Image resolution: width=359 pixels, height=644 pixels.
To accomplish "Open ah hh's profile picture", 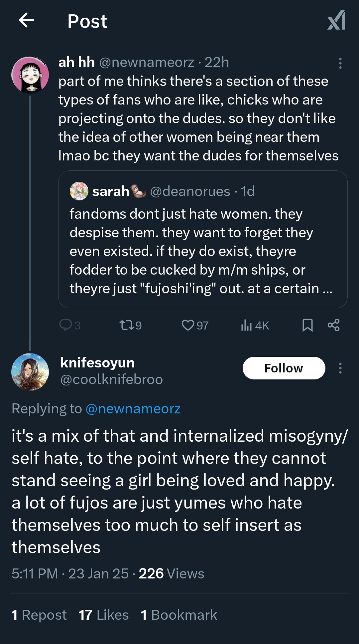I will click(30, 75).
